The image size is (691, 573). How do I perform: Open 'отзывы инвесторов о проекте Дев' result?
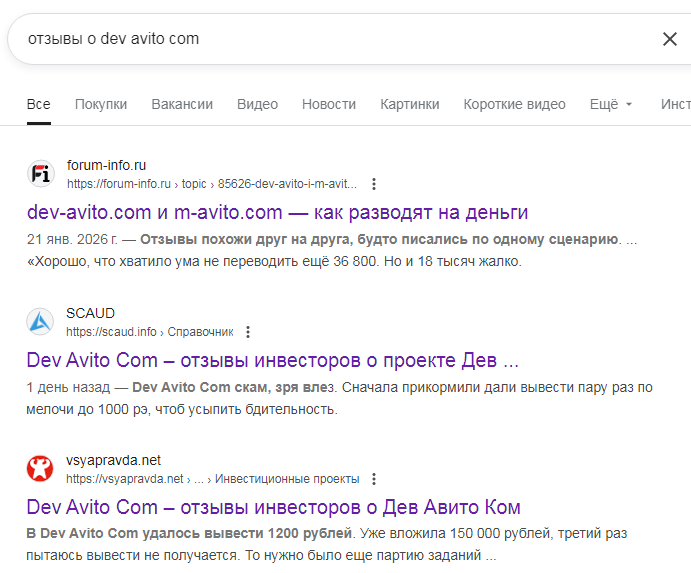coord(272,360)
